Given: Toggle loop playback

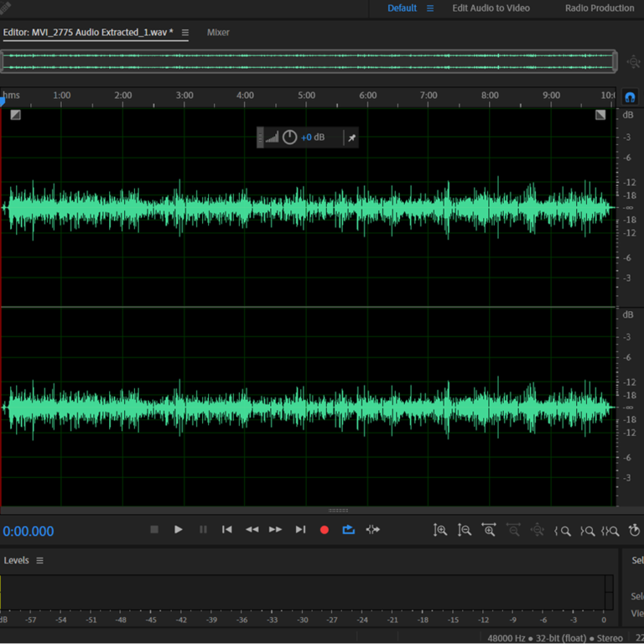Looking at the screenshot, I should [348, 530].
